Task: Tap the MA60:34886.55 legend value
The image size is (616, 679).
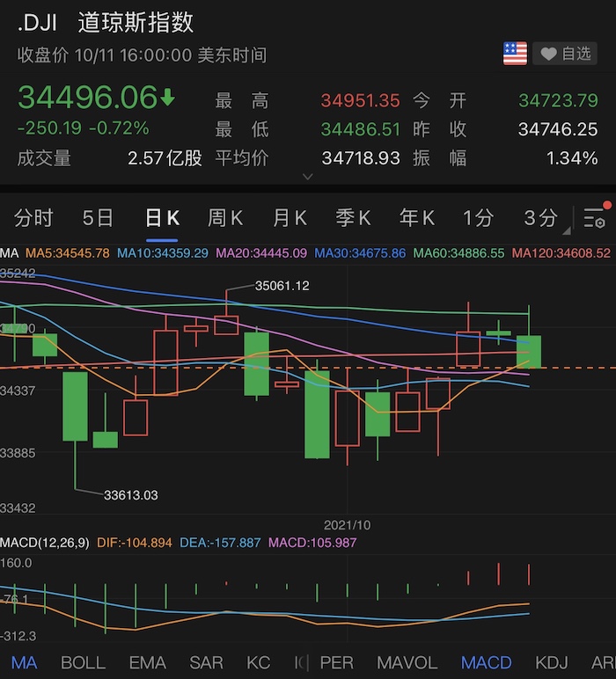Action: (458, 253)
